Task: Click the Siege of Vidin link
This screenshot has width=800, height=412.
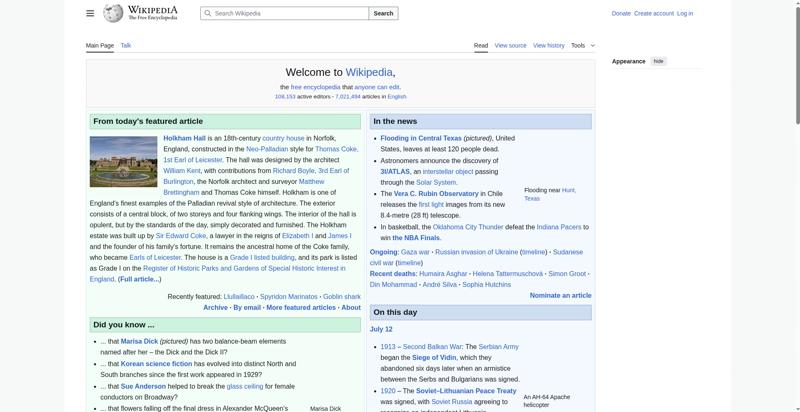Action: point(434,357)
